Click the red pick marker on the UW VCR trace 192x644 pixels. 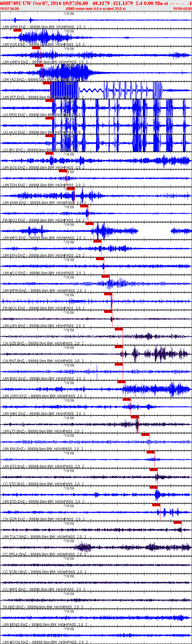pyautogui.click(x=17, y=30)
